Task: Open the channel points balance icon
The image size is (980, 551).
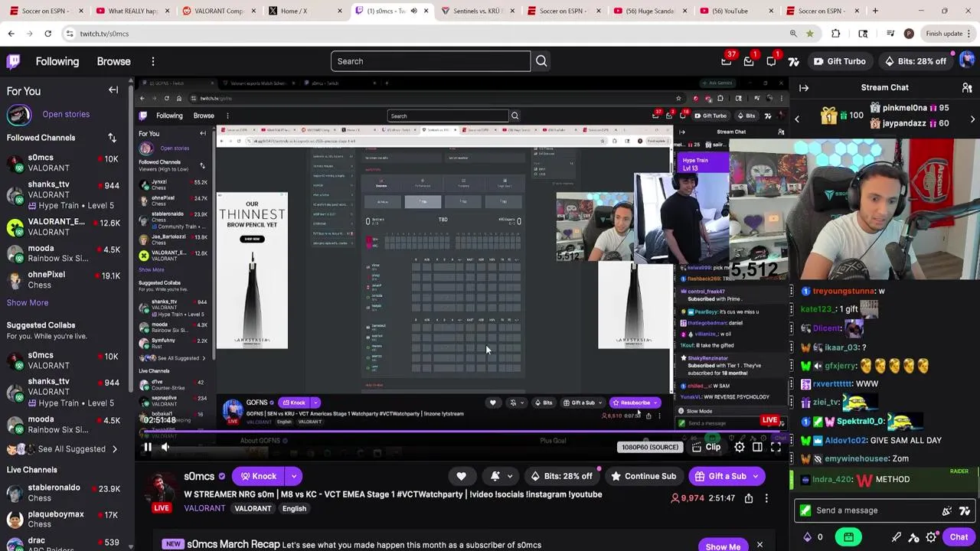Action: pos(812,537)
